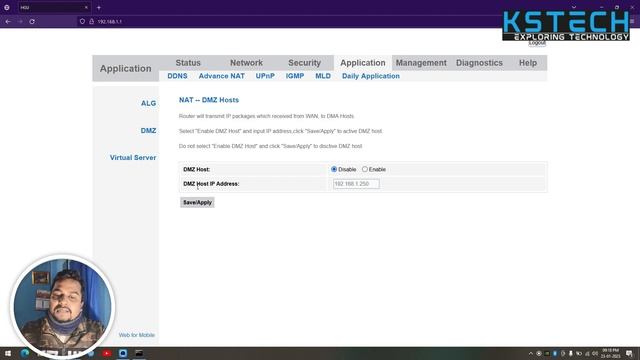640x360 pixels.
Task: Select the Enable DMZ Host radio button
Action: tap(365, 169)
